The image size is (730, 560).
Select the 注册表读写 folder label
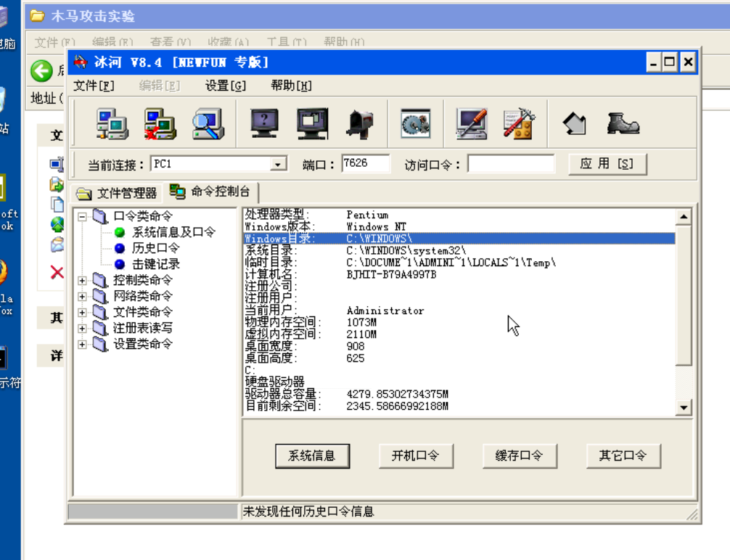point(143,328)
